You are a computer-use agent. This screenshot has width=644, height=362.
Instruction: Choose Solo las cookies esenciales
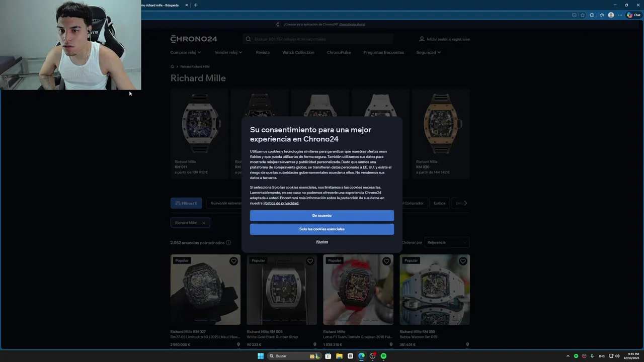[322, 229]
